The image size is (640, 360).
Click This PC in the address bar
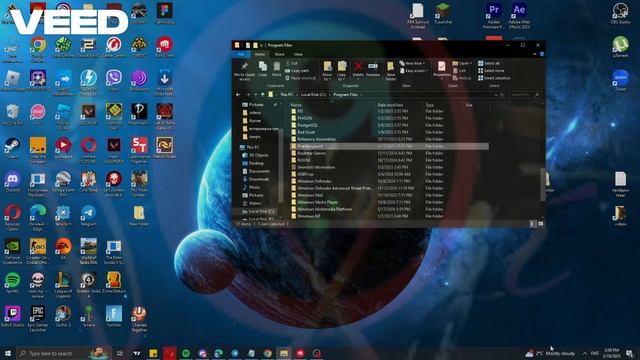pyautogui.click(x=287, y=95)
